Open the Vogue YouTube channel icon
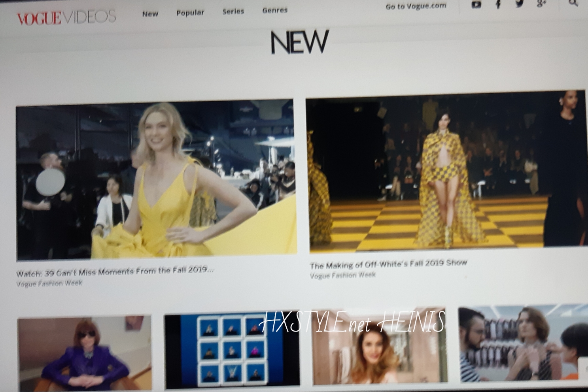The width and height of the screenshot is (588, 392). (x=476, y=5)
